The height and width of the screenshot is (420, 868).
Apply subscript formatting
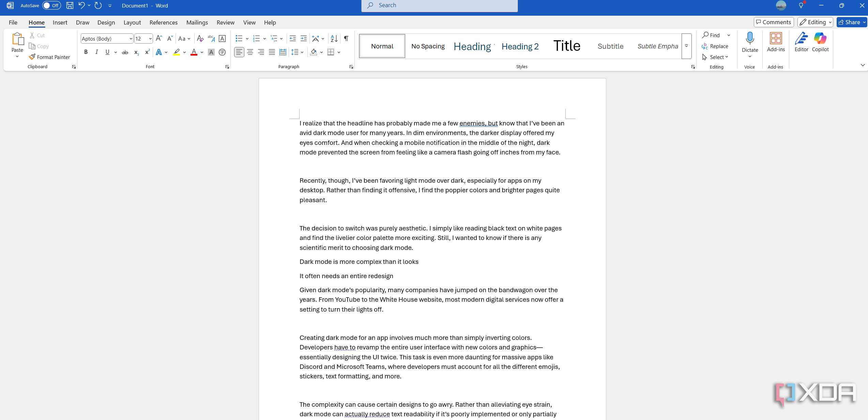[136, 52]
